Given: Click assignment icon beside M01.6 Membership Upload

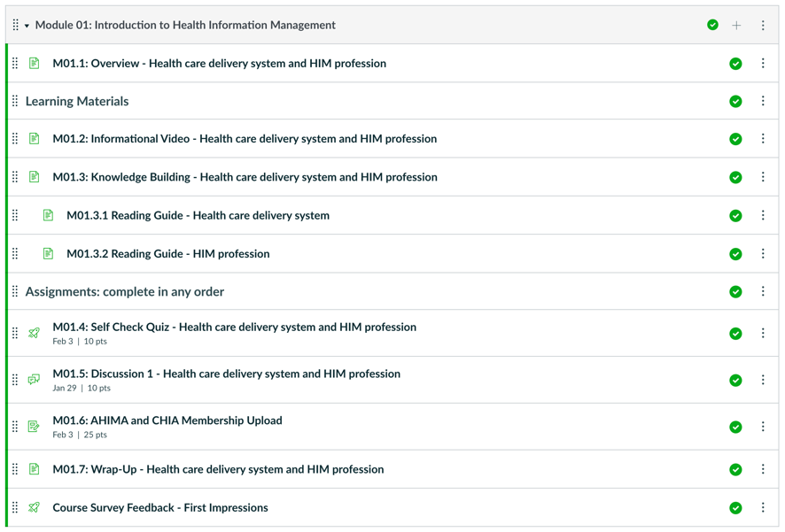Looking at the screenshot, I should 34,427.
